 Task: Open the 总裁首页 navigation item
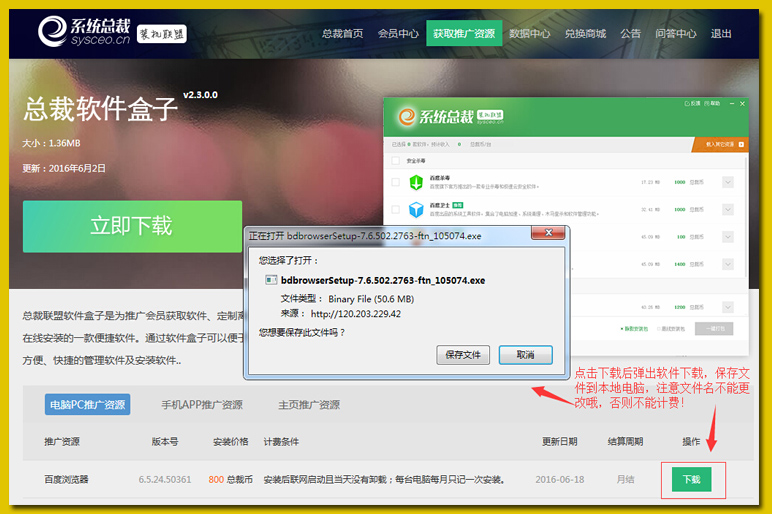pos(343,33)
